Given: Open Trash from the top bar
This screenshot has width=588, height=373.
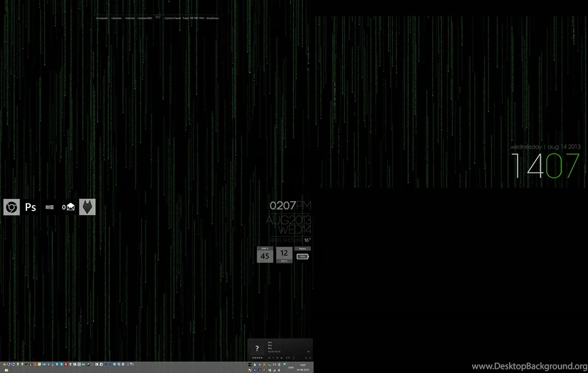Looking at the screenshot, I should [x=186, y=18].
